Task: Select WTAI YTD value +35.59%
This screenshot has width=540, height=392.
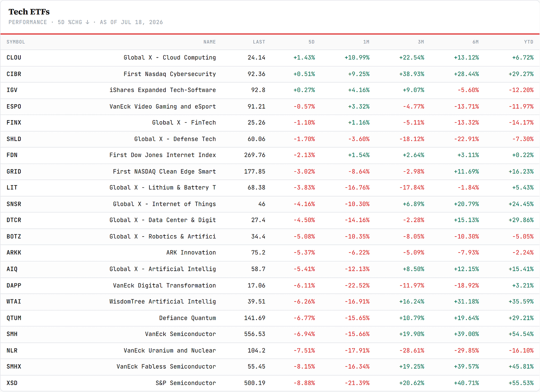Action: point(521,302)
